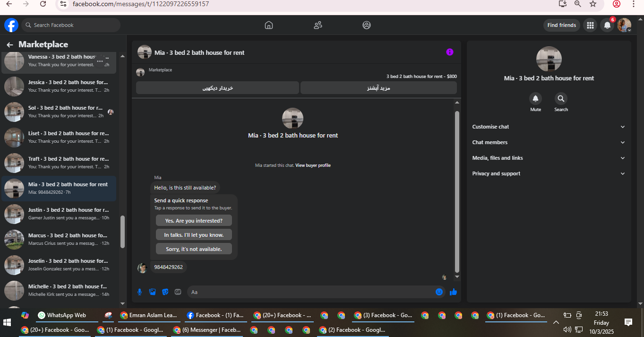Viewport: 644px width, 337px height.
Task: Open the Windows Start button
Action: (7, 322)
